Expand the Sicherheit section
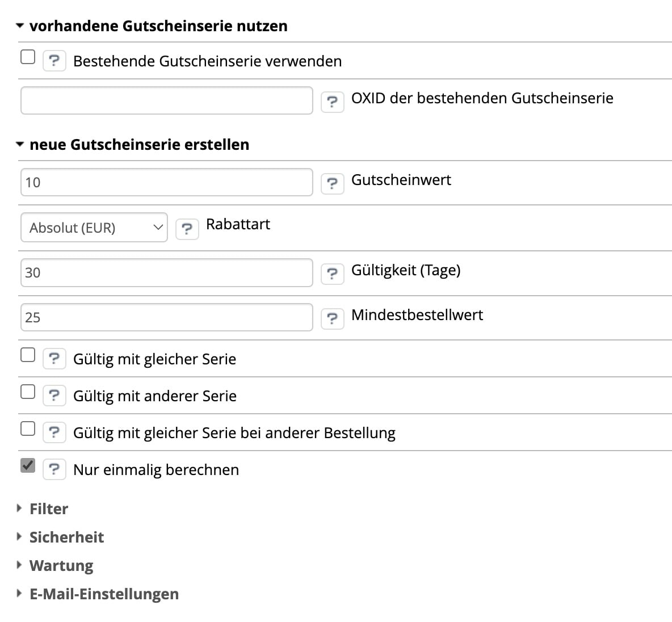Viewport: 672px width, 622px height. pyautogui.click(x=66, y=537)
